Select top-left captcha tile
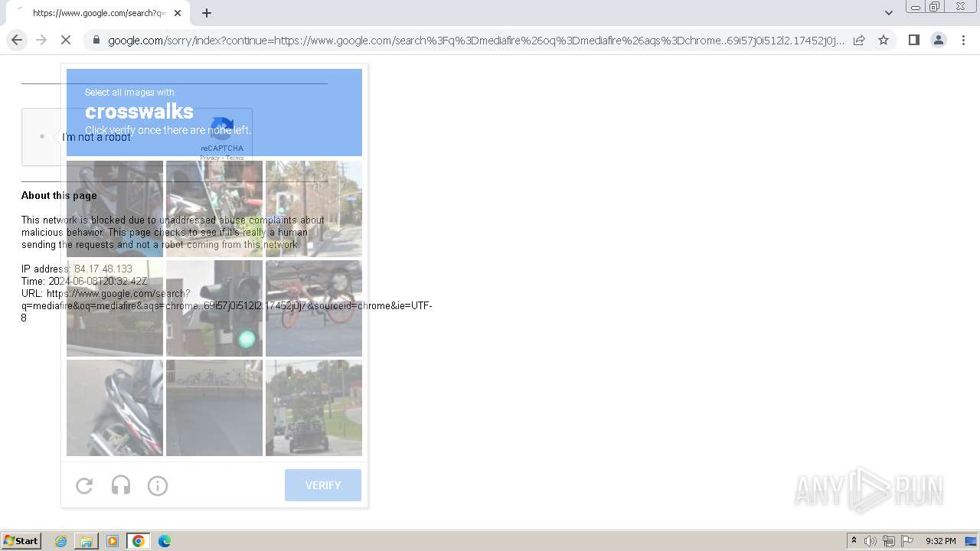 pos(115,209)
